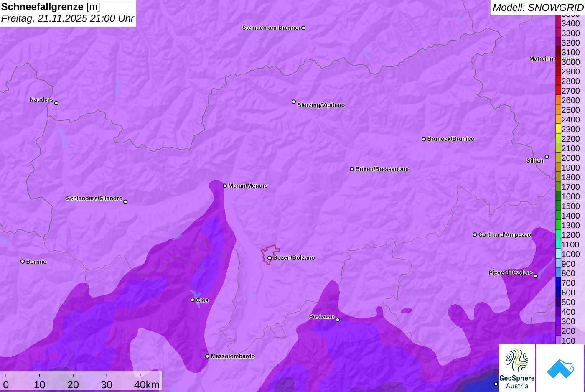Click the Bruneck/Brunico text label
Viewport: 585px width, 392px height.
click(451, 139)
